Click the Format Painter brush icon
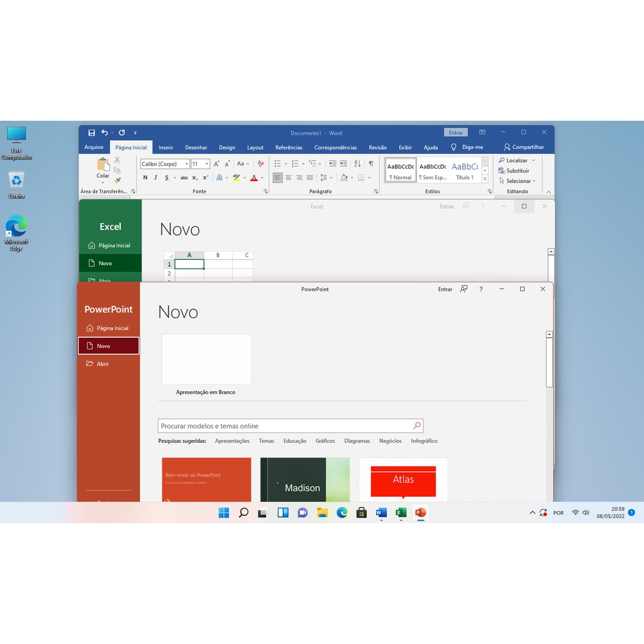The width and height of the screenshot is (644, 644). click(118, 180)
